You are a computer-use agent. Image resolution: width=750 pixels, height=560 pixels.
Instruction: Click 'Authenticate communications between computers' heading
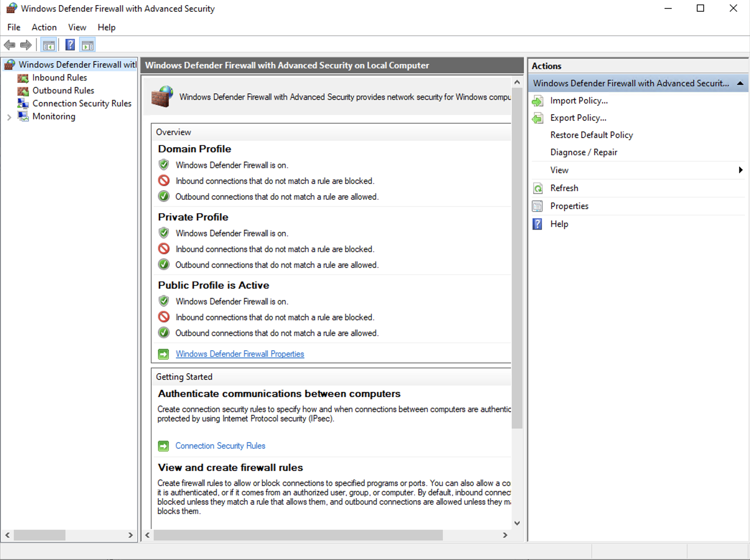(279, 394)
